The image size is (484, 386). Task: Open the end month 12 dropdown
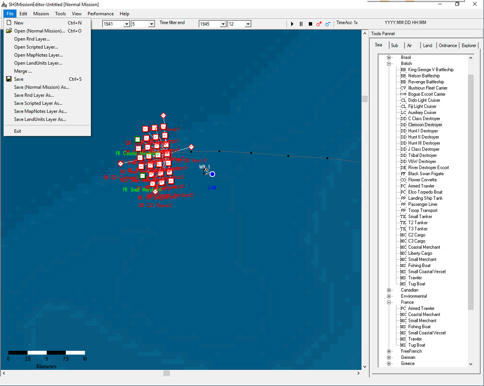point(248,24)
